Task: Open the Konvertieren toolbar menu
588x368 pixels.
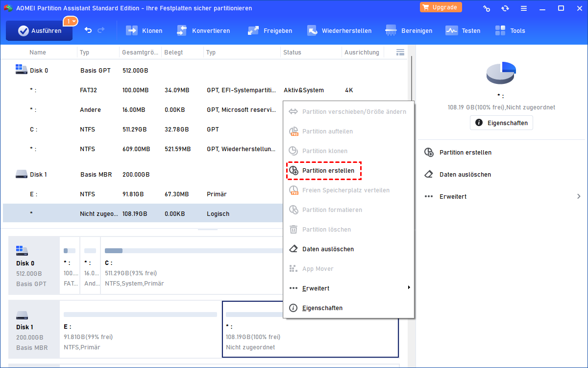Action: click(203, 30)
